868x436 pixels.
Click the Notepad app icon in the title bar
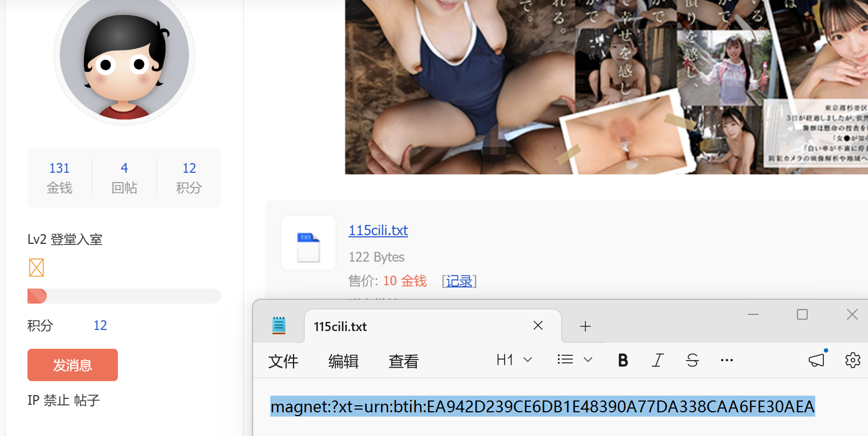point(278,326)
